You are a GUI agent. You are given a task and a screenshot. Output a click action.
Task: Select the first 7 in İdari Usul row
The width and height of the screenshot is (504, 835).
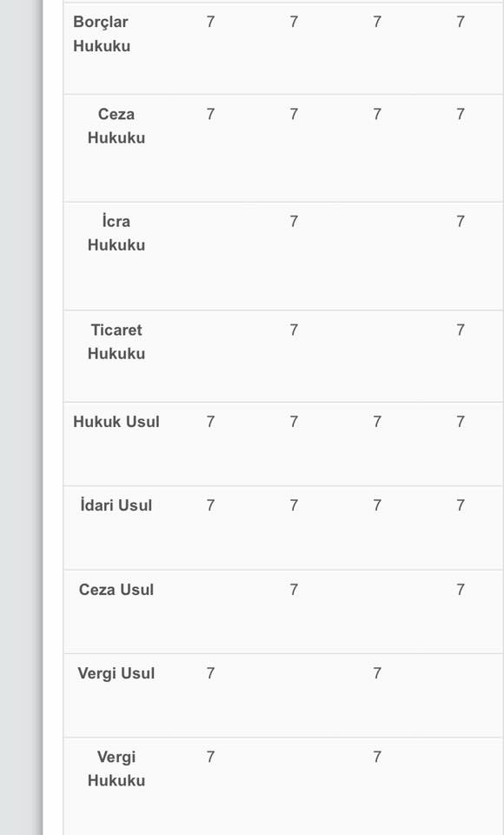click(x=211, y=504)
